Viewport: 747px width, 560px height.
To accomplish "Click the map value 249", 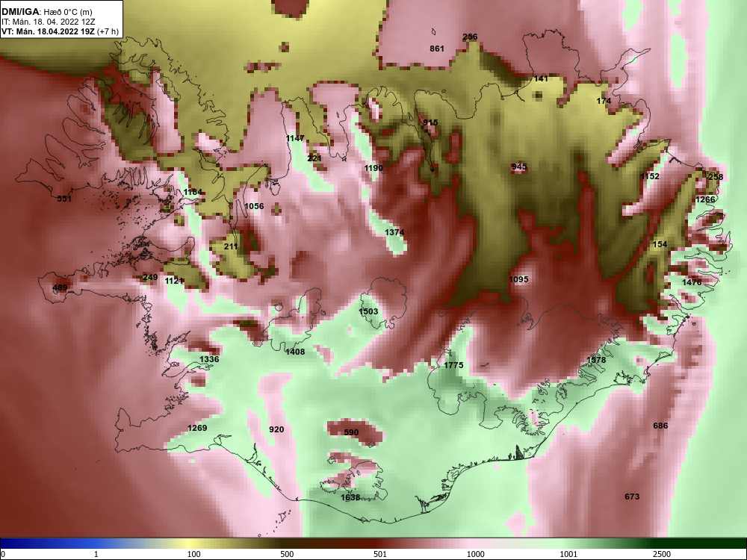I will pyautogui.click(x=150, y=277).
